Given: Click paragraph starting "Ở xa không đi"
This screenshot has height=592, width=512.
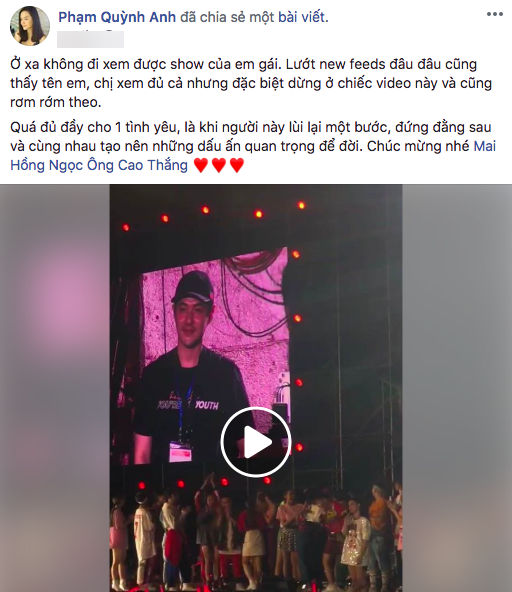Looking at the screenshot, I should [x=251, y=83].
